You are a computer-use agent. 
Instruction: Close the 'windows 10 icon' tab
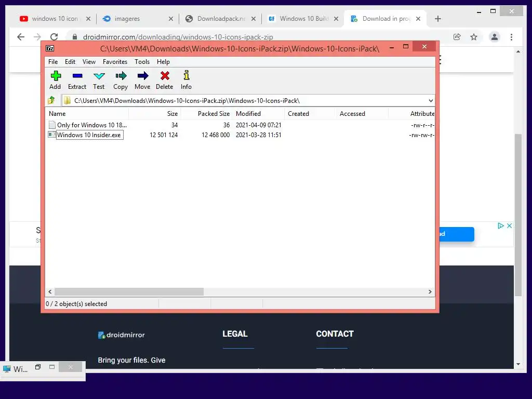point(88,19)
